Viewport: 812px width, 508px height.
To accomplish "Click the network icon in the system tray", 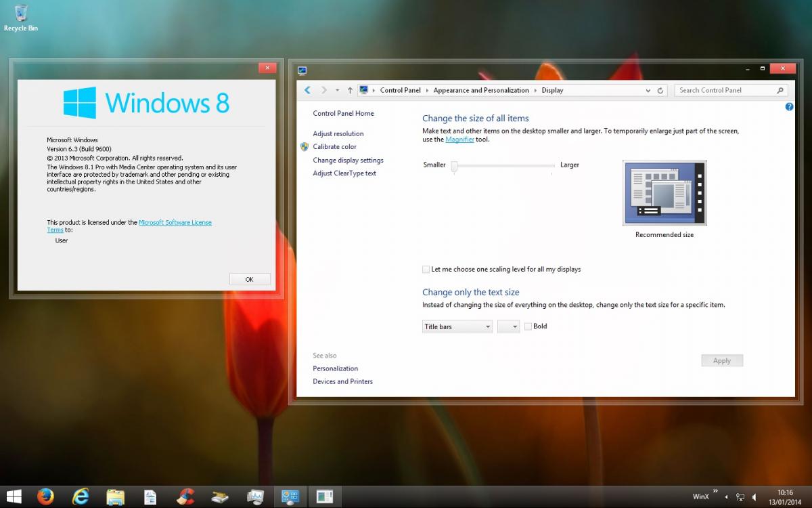I will pyautogui.click(x=740, y=497).
